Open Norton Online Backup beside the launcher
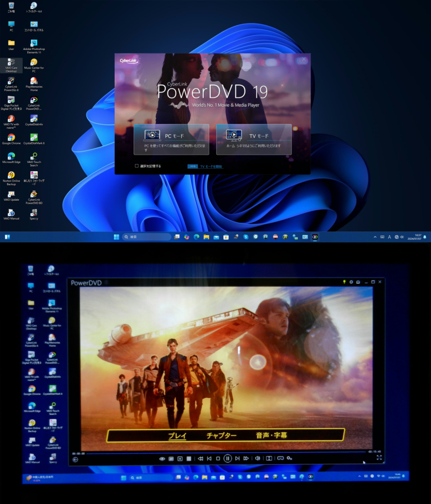 pos(11,178)
